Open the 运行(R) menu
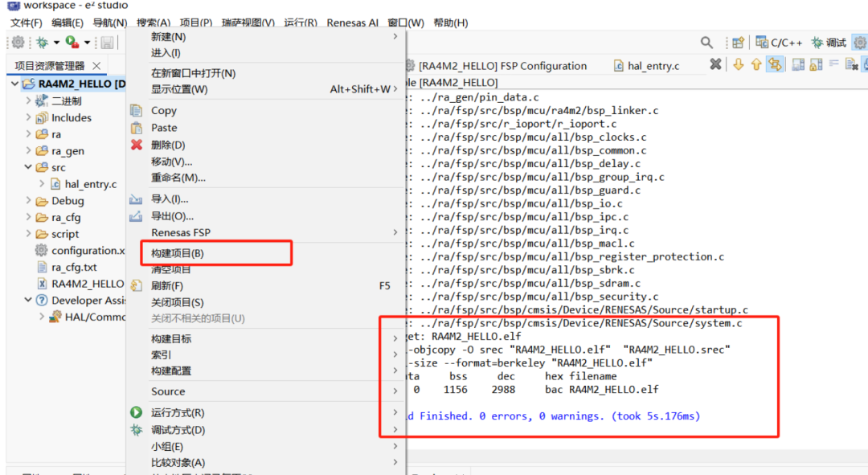Screen dimensions: 868x475 pos(301,23)
